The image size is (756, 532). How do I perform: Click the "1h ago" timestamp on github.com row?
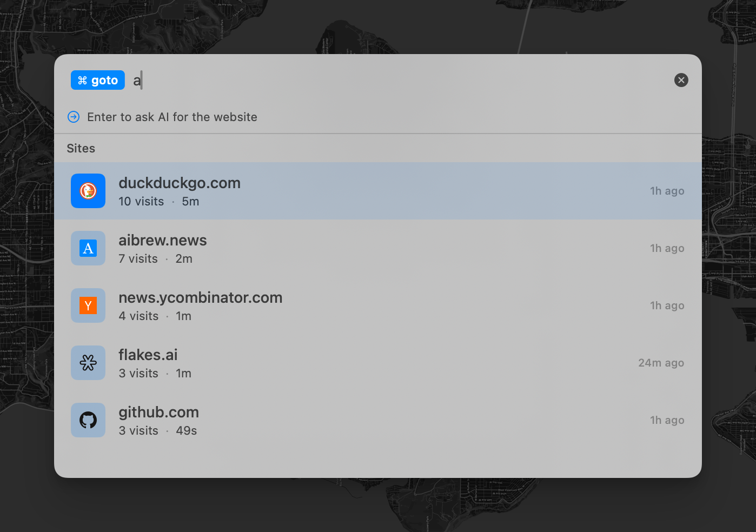(667, 420)
